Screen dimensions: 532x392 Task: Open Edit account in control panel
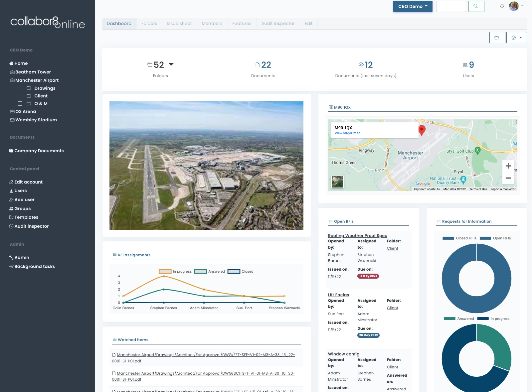(26, 182)
